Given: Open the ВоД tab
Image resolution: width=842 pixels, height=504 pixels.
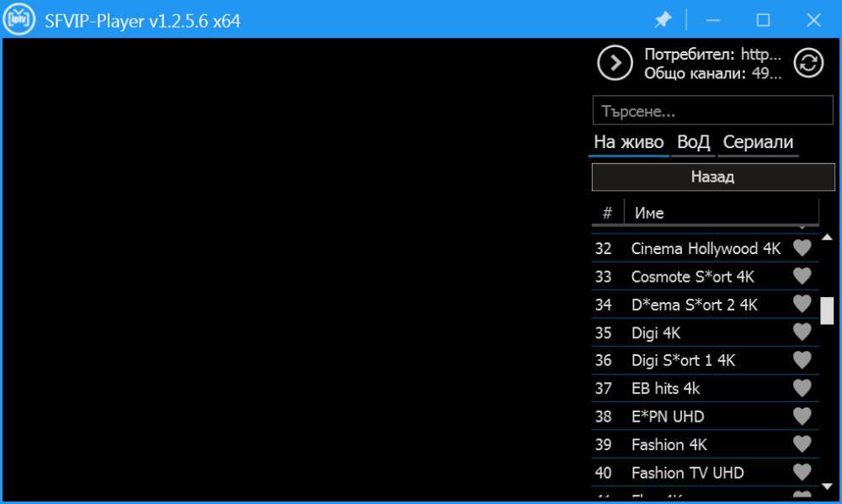Looking at the screenshot, I should [x=693, y=142].
